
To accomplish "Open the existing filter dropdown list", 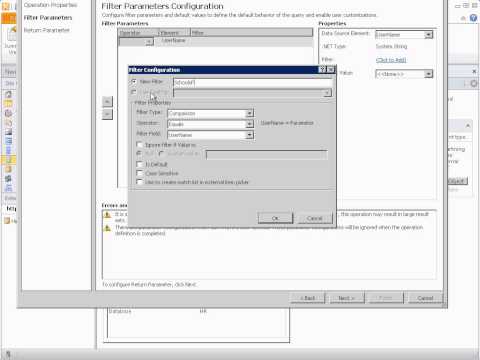I will [x=328, y=93].
